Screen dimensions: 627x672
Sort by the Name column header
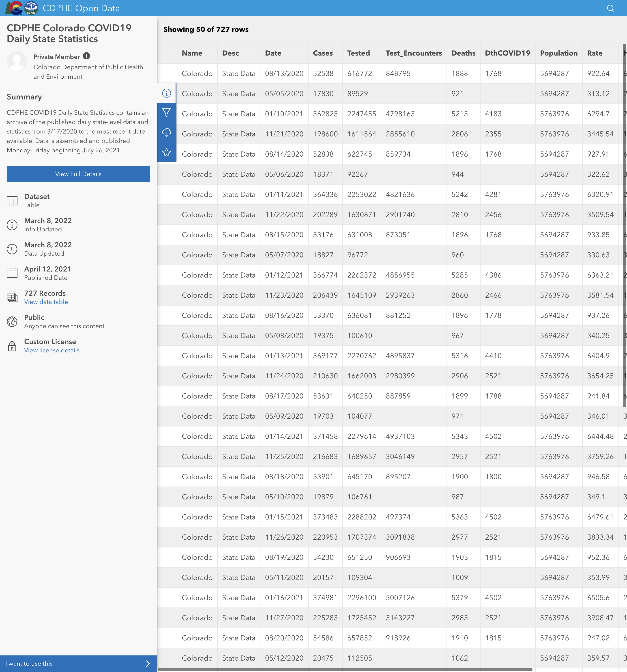click(x=192, y=53)
